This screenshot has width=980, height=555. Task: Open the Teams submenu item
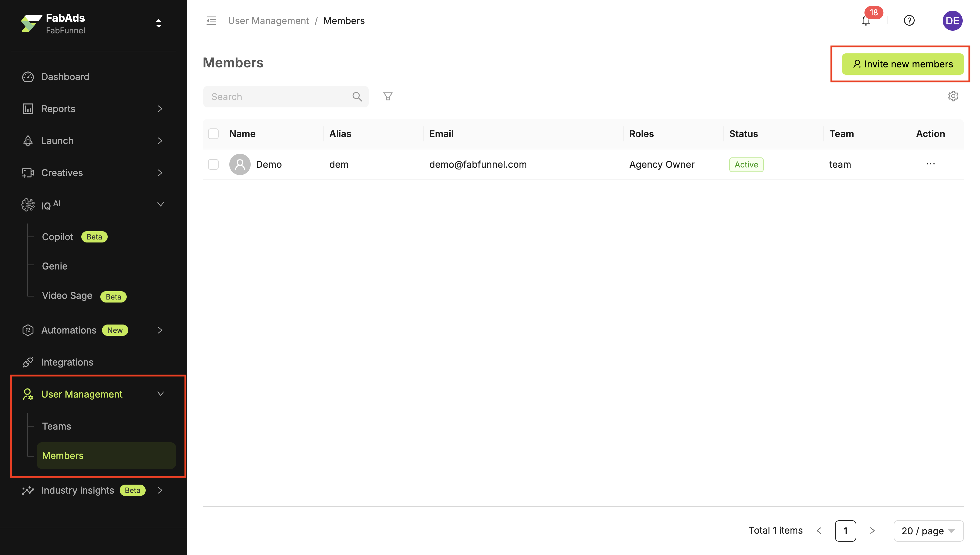pos(56,426)
